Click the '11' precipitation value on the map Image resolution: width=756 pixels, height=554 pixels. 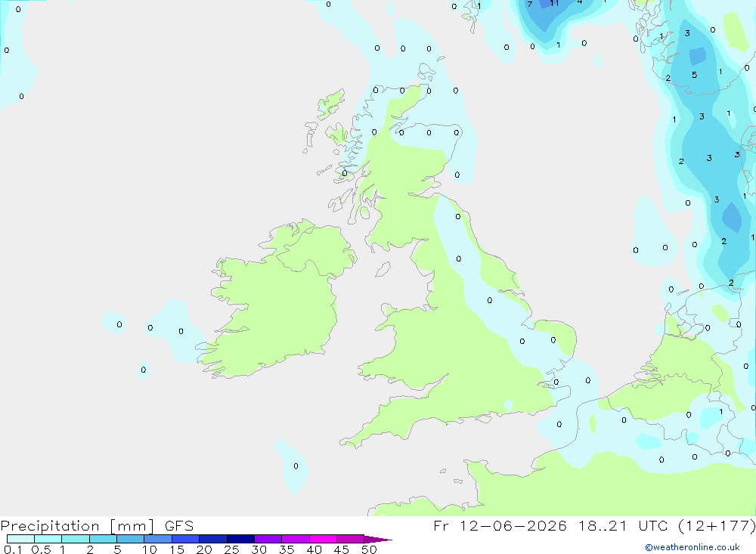coord(554,3)
